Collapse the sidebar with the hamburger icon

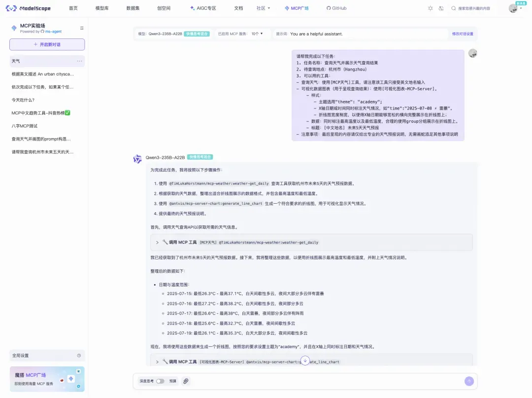click(x=82, y=28)
